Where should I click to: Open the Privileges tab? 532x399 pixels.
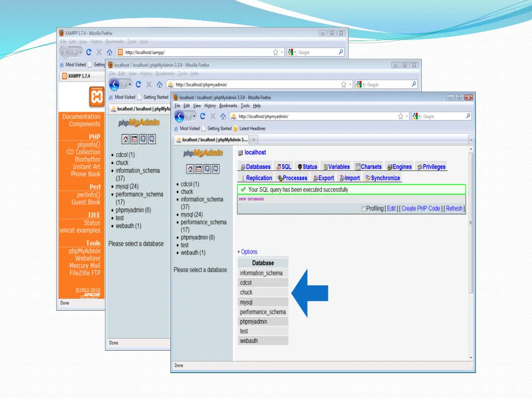click(x=432, y=167)
